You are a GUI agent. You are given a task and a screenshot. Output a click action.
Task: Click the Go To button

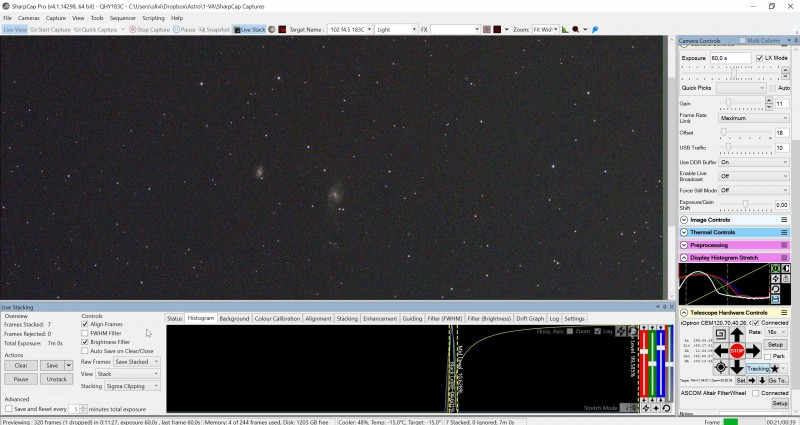777,381
